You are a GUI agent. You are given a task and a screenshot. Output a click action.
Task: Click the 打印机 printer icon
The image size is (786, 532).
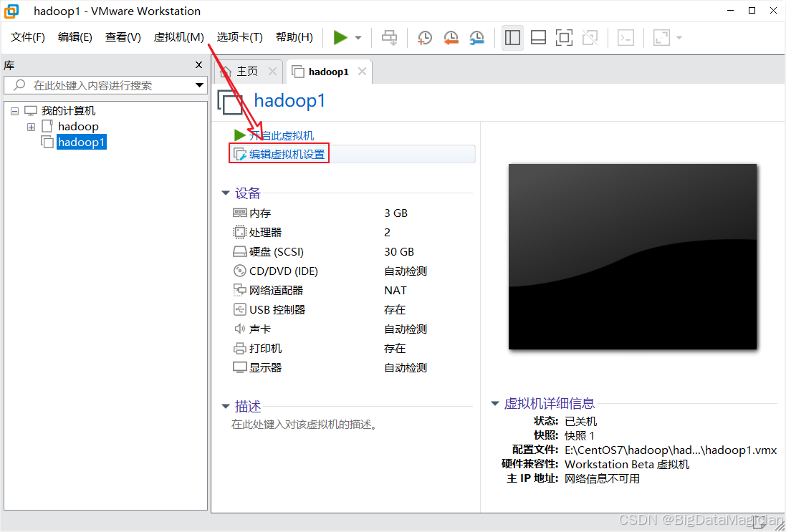pos(239,349)
